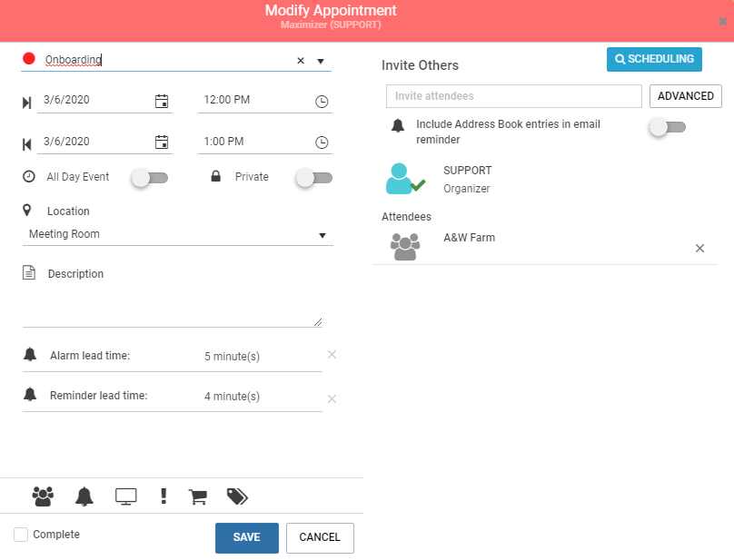Screen dimensions: 734x560
Task: Click the end date marker icon
Action: point(26,144)
